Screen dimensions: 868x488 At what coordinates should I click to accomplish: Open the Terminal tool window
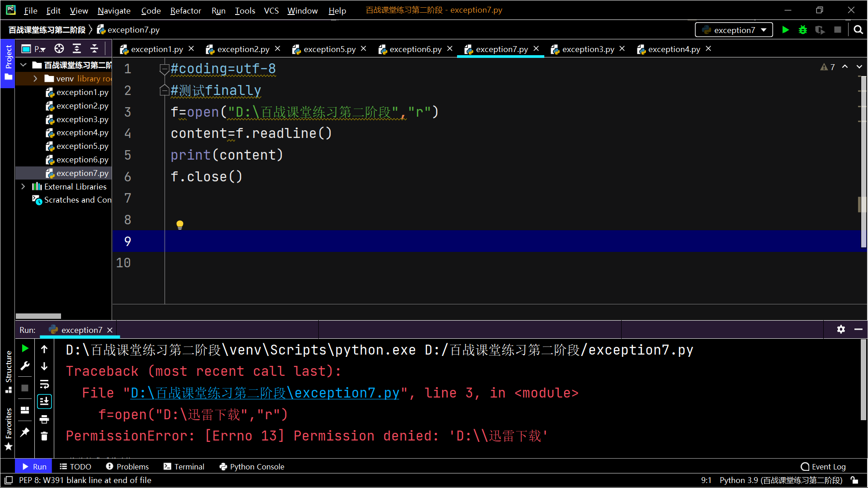click(x=184, y=466)
